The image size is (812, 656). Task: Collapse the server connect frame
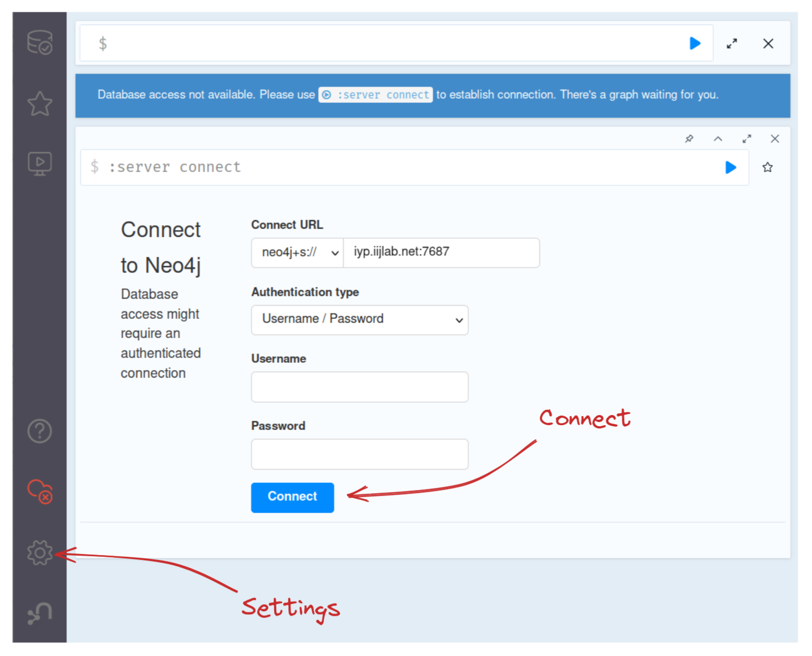click(718, 139)
